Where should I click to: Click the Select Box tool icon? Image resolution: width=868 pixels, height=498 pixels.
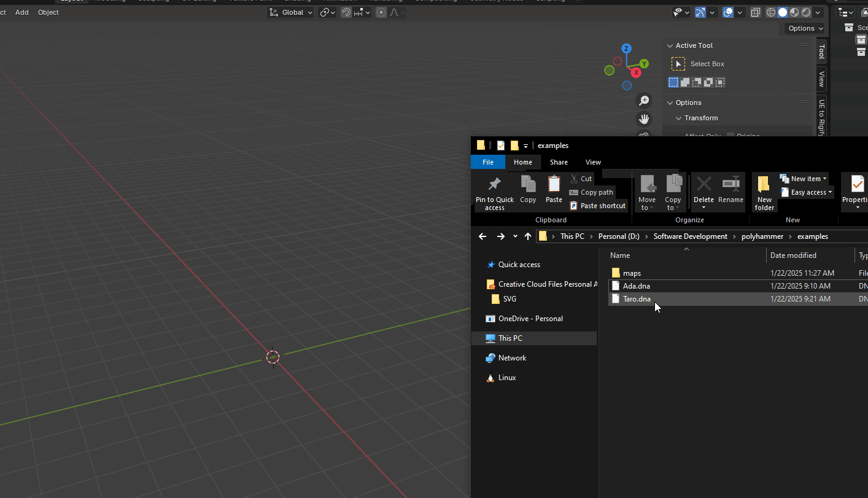[x=678, y=64]
